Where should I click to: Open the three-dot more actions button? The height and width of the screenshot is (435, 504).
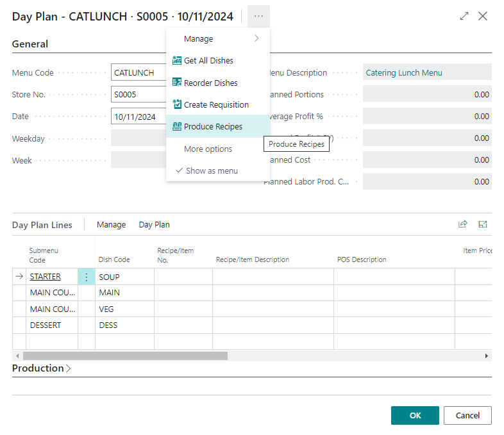(x=258, y=16)
